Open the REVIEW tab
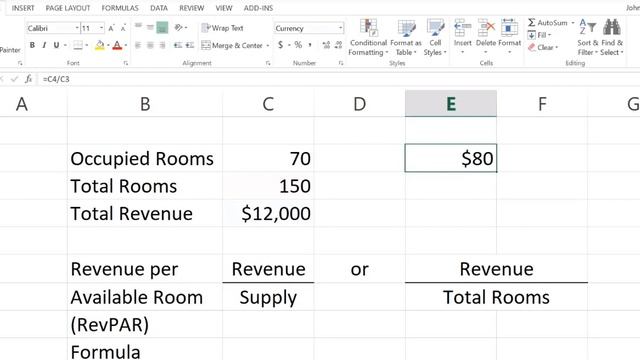Image resolution: width=640 pixels, height=360 pixels. coord(192,8)
